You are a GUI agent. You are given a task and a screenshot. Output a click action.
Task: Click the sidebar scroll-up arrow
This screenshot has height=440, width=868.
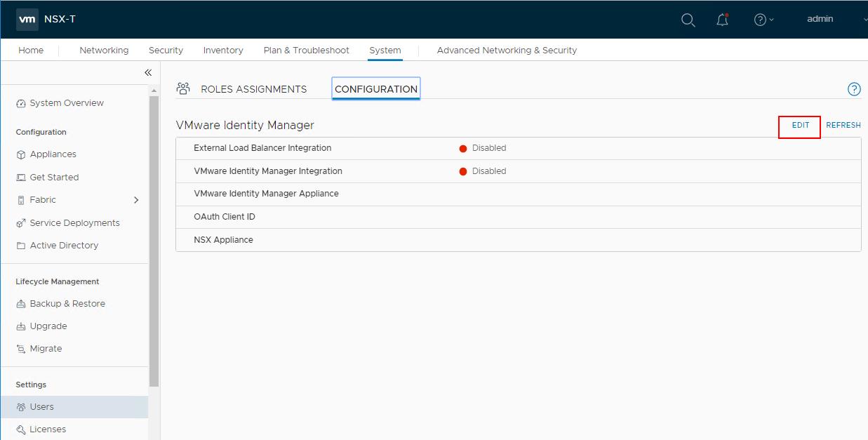[x=154, y=91]
